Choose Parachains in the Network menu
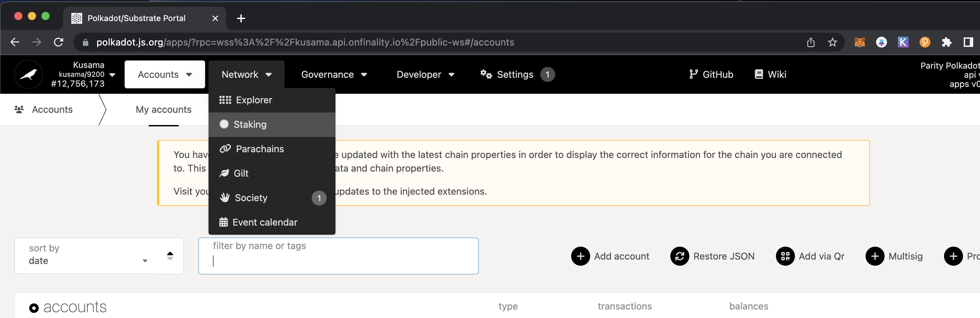980x318 pixels. tap(259, 149)
